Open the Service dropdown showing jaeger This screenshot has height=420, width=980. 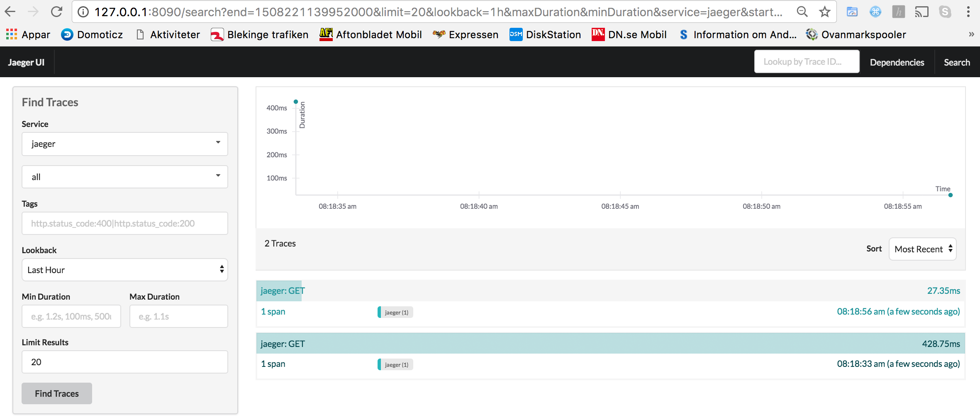pos(125,144)
